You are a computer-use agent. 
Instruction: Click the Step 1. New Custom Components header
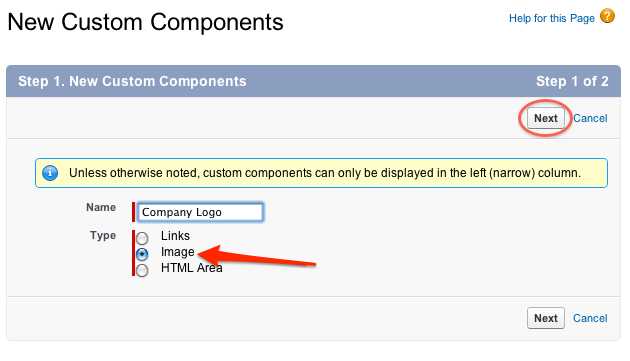click(x=132, y=81)
